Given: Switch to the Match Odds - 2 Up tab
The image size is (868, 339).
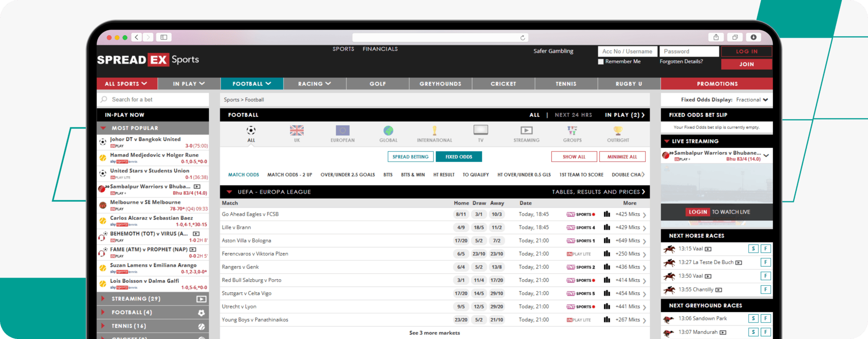Looking at the screenshot, I should coord(290,175).
